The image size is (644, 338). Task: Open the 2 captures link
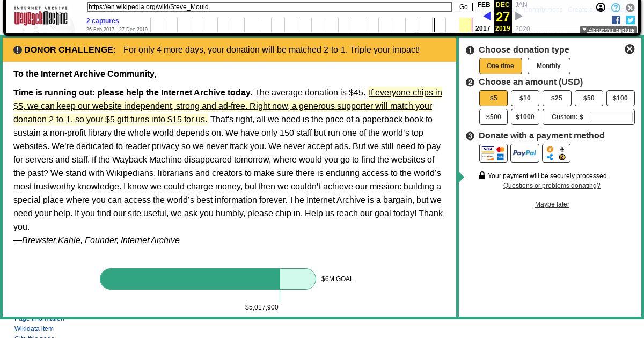[103, 21]
